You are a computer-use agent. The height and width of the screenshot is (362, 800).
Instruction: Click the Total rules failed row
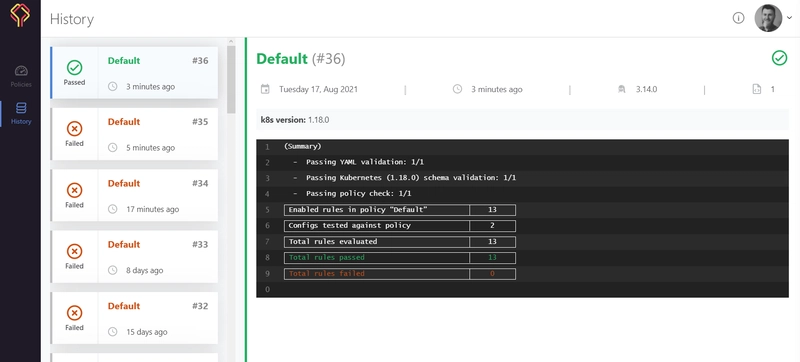(x=399, y=274)
